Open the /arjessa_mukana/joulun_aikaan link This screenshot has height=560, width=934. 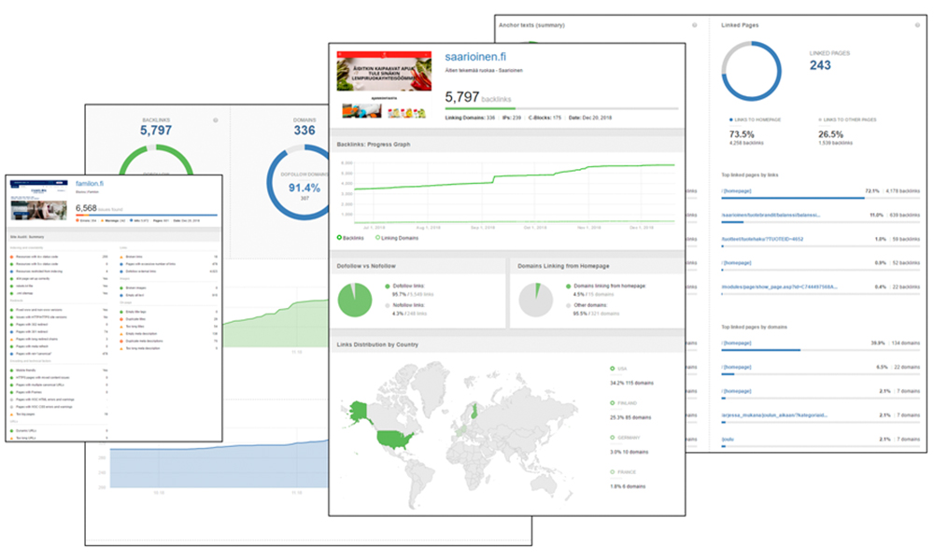coord(774,414)
